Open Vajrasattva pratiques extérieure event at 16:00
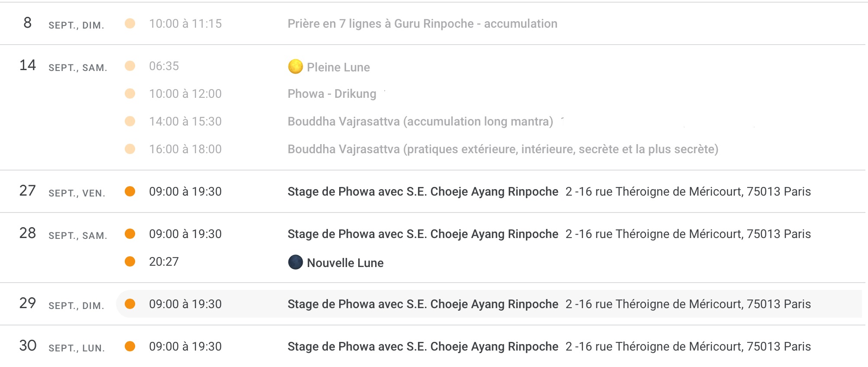Screen dimensions: 868x367 502,149
